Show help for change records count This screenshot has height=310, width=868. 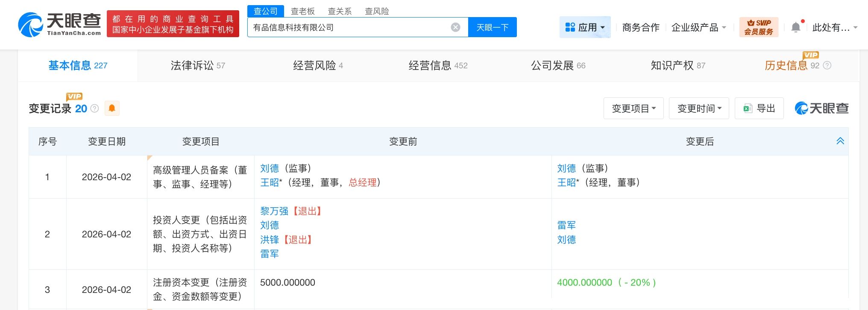point(95,108)
